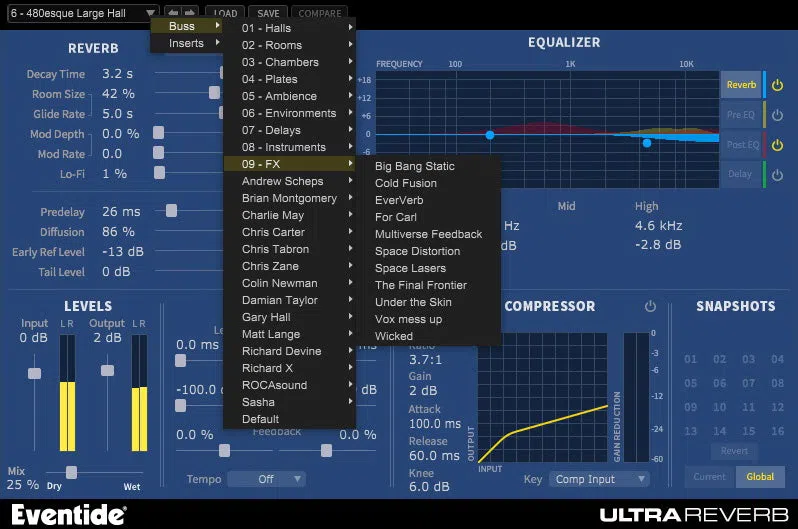Select the Post EQ tab button
This screenshot has width=798, height=529.
(741, 145)
